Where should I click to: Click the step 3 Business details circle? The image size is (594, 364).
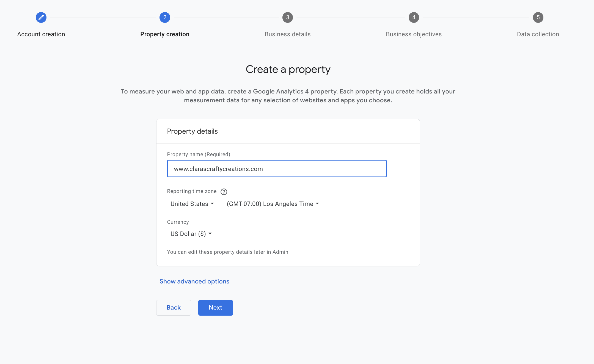click(287, 18)
